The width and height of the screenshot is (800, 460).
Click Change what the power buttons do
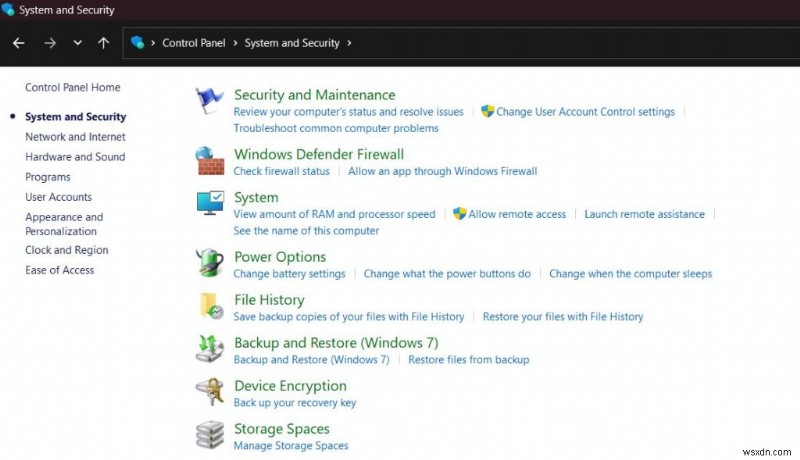[x=447, y=273]
